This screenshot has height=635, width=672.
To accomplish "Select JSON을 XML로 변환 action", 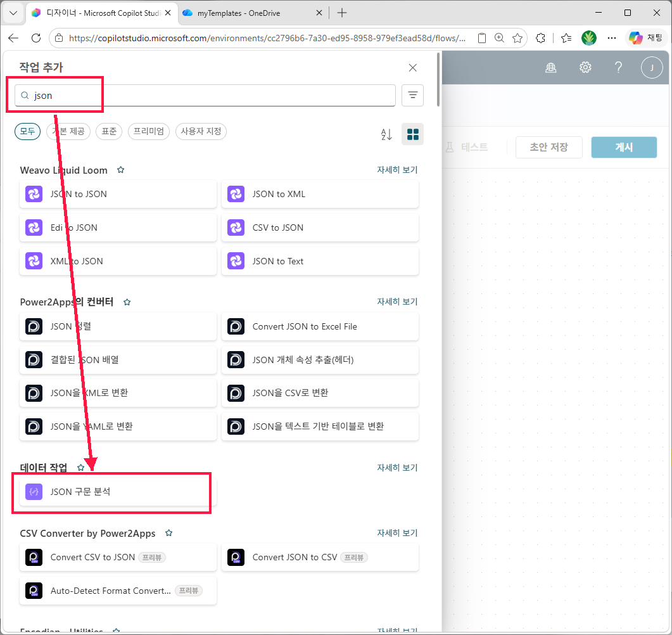I will point(118,393).
